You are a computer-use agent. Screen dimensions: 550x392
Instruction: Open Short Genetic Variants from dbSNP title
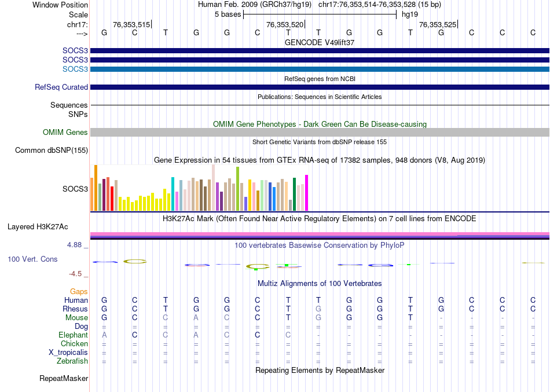[x=320, y=142]
